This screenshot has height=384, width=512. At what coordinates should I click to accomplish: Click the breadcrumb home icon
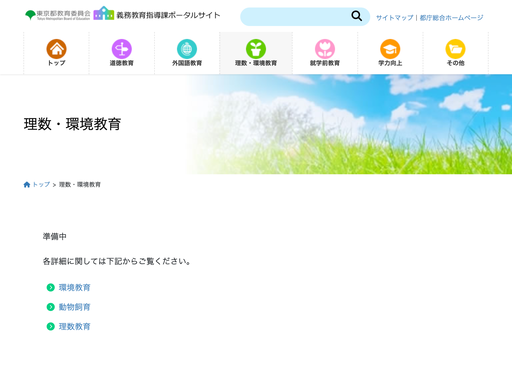click(27, 184)
